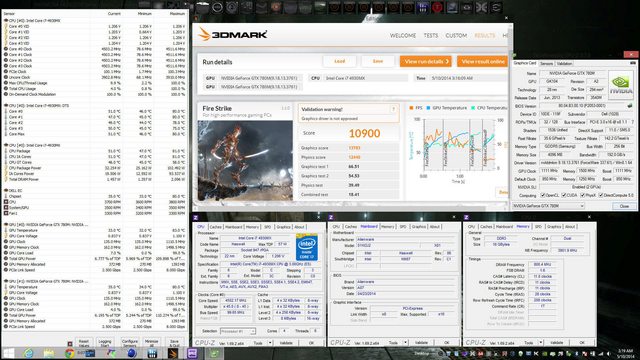Switch to GPU-Z via green taskbar icon

click(214, 353)
